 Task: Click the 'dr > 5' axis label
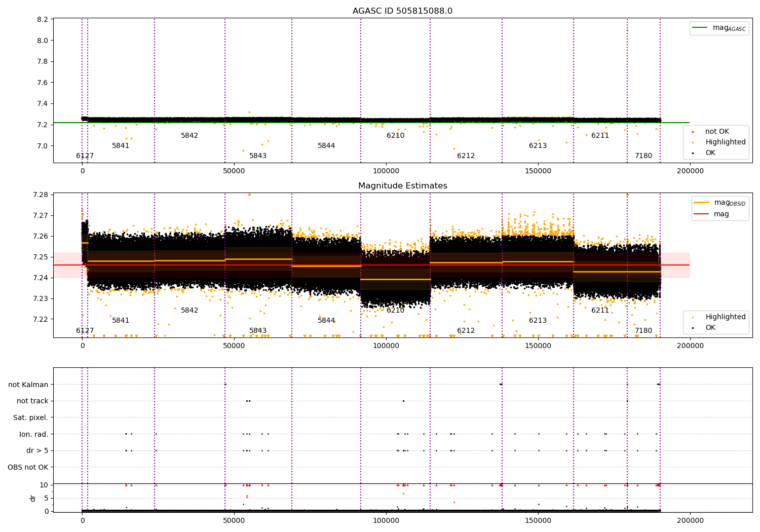37,450
